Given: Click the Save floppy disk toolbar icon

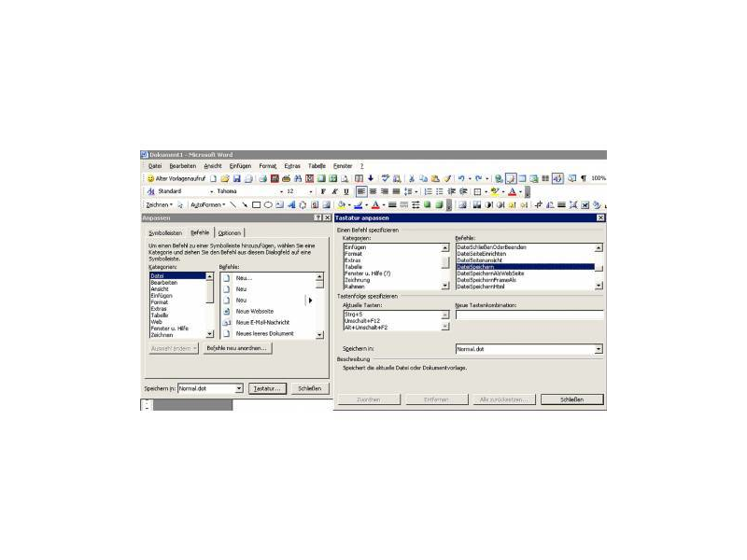Looking at the screenshot, I should pos(237,178).
